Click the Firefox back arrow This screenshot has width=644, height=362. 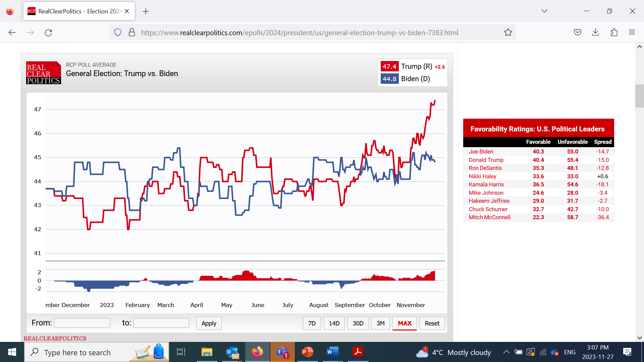coord(12,33)
